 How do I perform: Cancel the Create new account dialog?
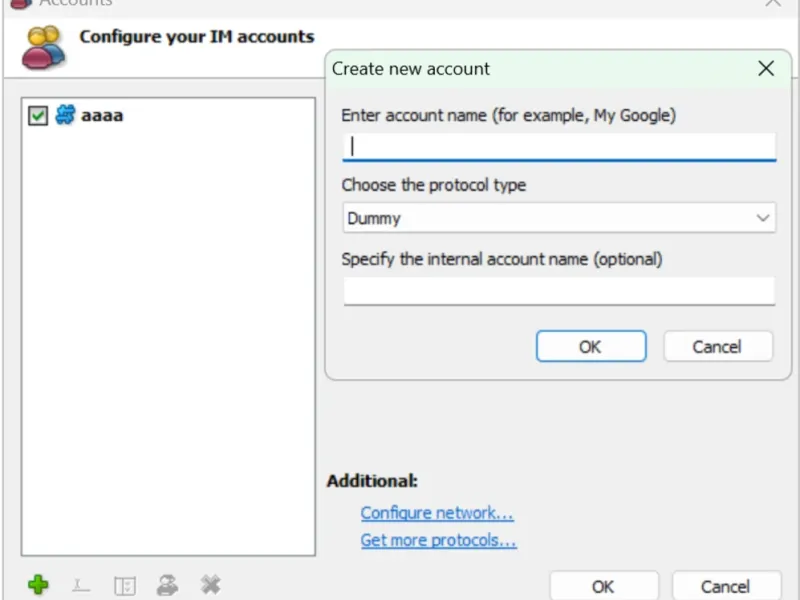click(x=718, y=346)
